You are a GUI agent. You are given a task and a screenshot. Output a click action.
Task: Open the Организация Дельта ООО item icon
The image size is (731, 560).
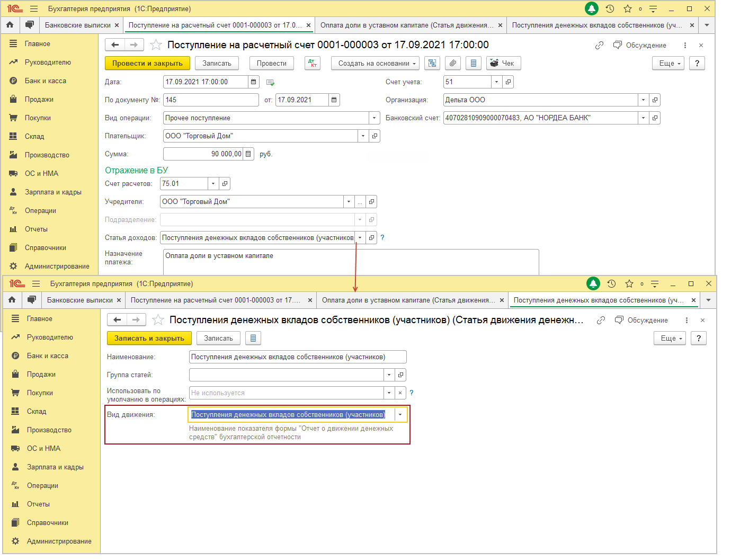click(x=655, y=100)
